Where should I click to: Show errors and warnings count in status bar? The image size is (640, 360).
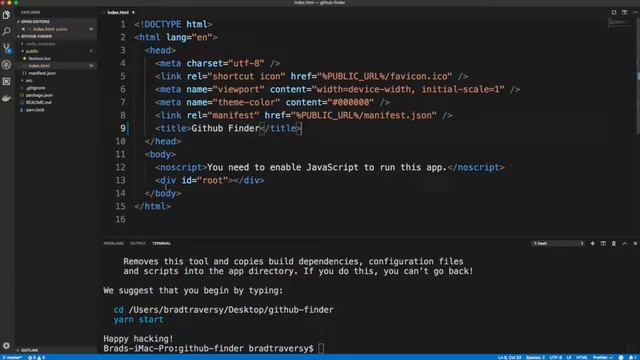coord(37,357)
